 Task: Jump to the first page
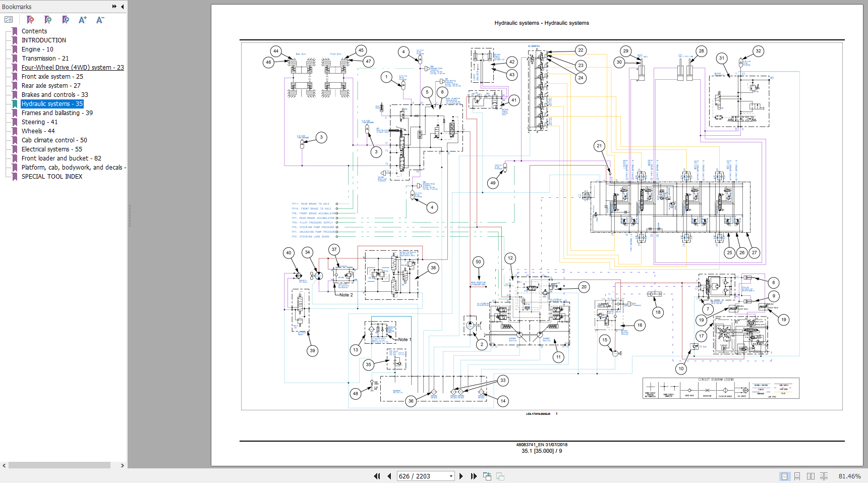(x=377, y=476)
